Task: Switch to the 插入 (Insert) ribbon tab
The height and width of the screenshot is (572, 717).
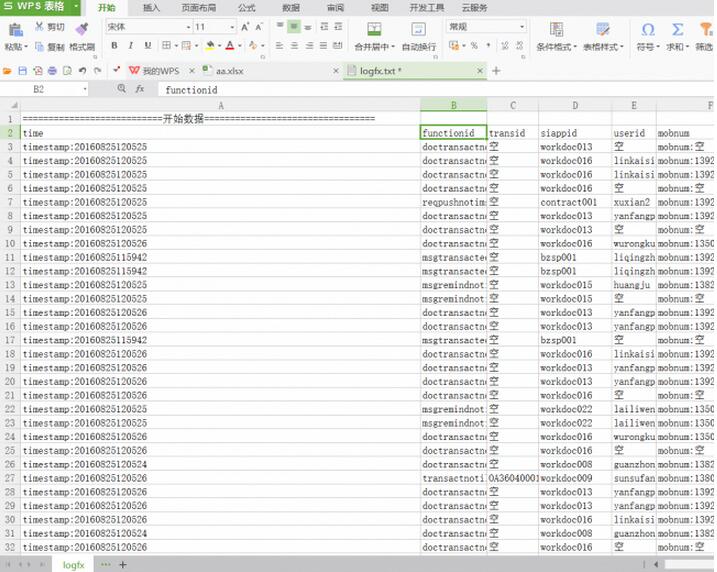Action: [x=151, y=7]
